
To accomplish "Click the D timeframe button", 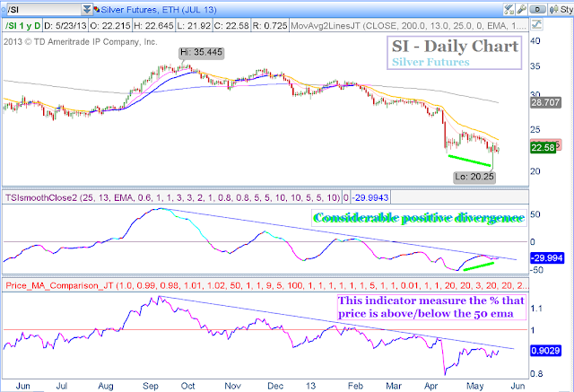I will [537, 10].
